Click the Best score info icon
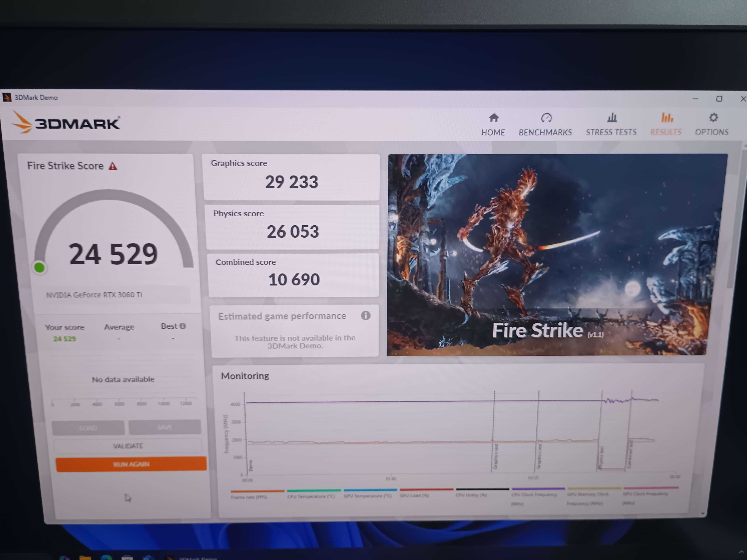 183,326
